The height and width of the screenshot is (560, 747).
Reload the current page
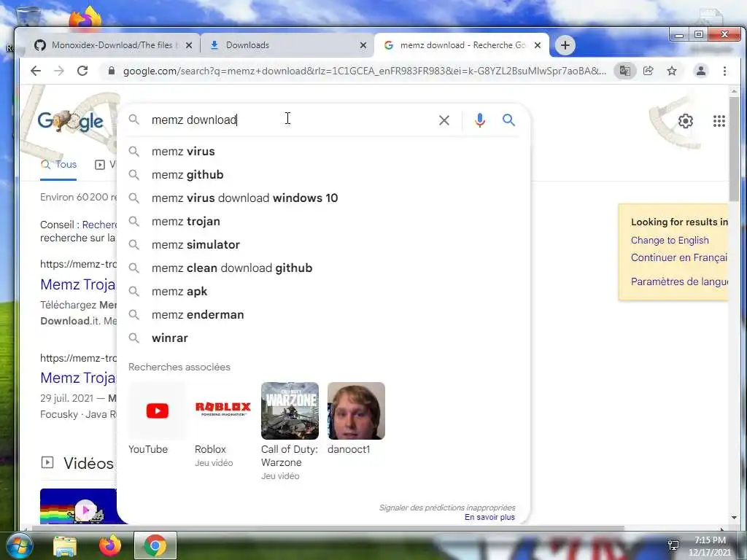click(82, 71)
